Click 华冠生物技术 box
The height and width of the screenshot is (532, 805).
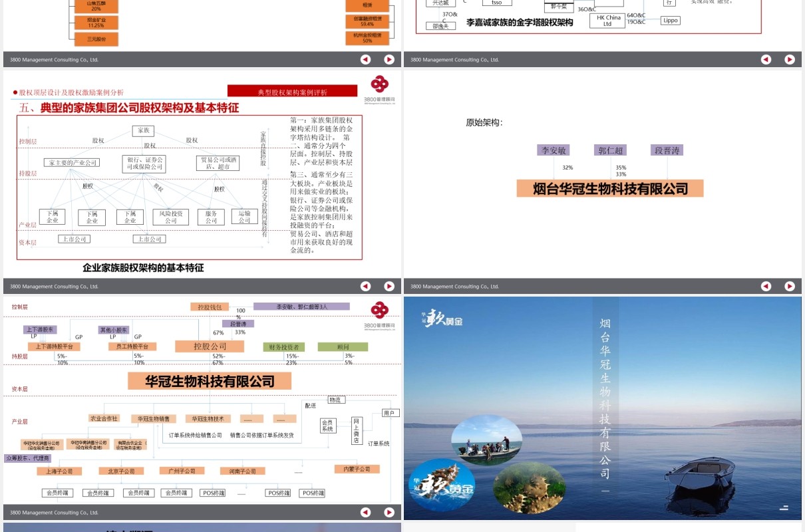click(208, 419)
